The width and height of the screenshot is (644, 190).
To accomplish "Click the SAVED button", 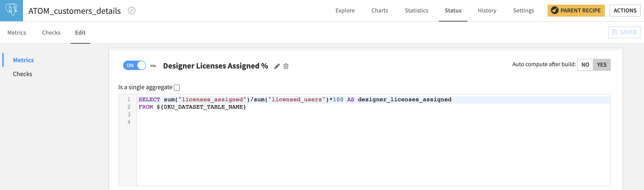I will pyautogui.click(x=624, y=32).
